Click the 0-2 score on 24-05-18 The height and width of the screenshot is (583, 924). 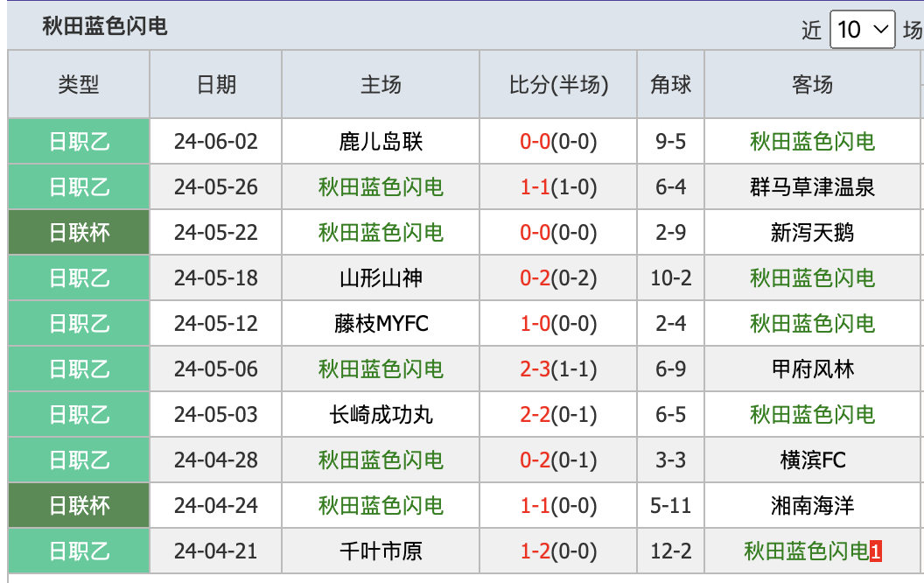tap(535, 277)
